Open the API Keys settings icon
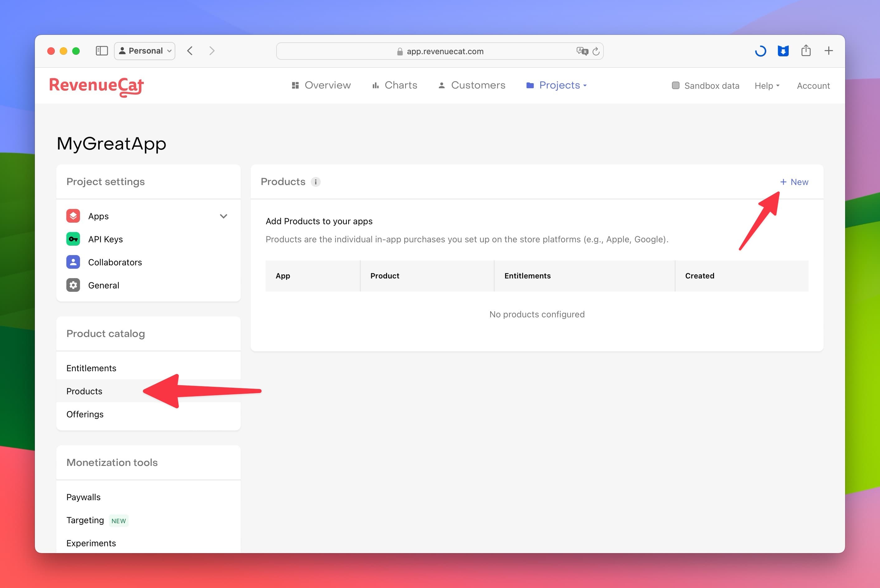This screenshot has width=880, height=588. pyautogui.click(x=73, y=239)
